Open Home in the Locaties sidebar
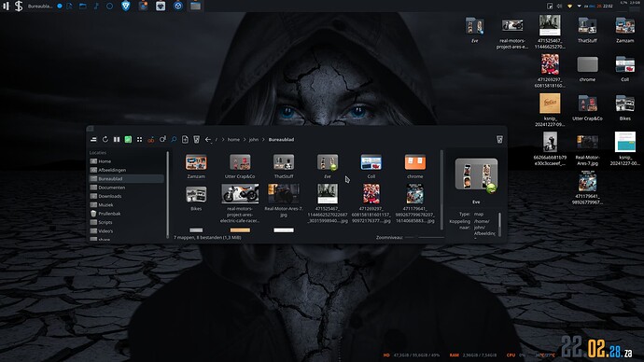Viewport: 644px width, 362px height. point(127,161)
